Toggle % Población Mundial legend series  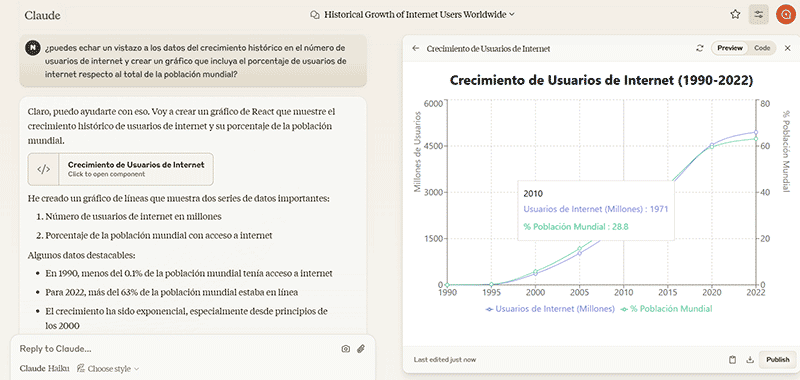click(x=666, y=309)
